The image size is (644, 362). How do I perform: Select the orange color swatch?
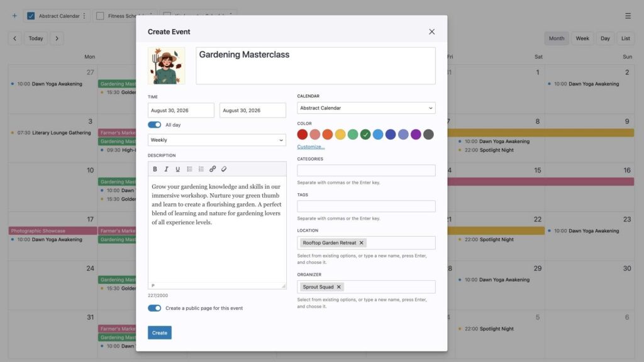327,134
